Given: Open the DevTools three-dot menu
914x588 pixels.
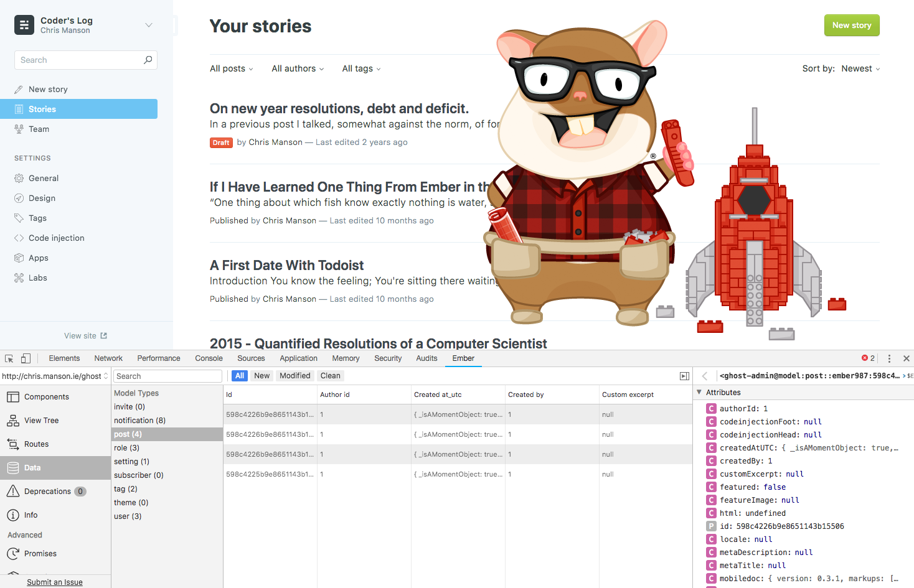Looking at the screenshot, I should (889, 358).
